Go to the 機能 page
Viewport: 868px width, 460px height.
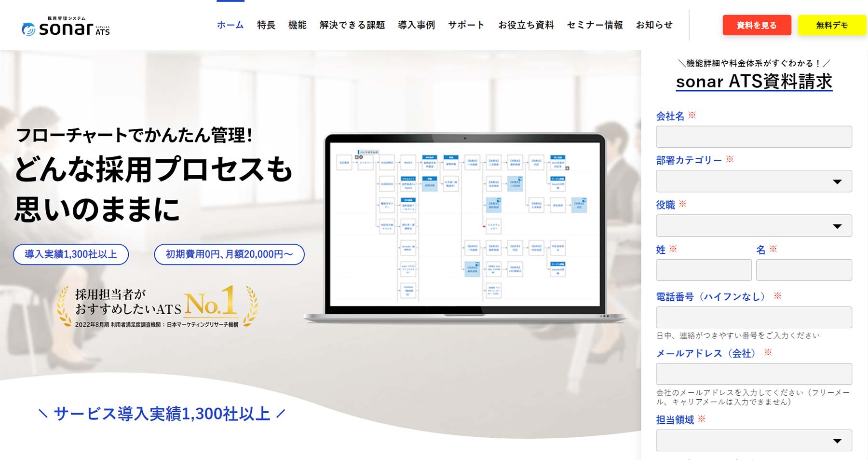tap(297, 25)
